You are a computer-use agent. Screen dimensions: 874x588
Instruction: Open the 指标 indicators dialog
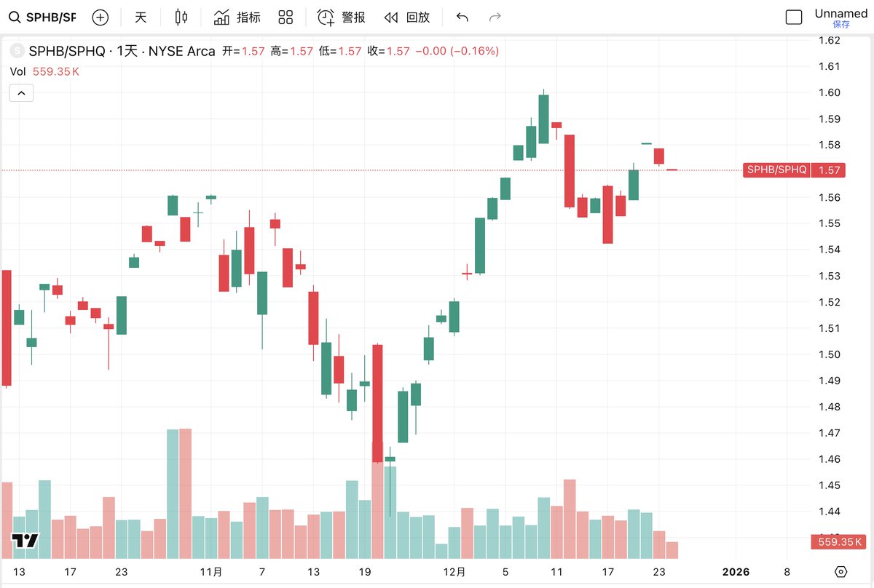237,17
